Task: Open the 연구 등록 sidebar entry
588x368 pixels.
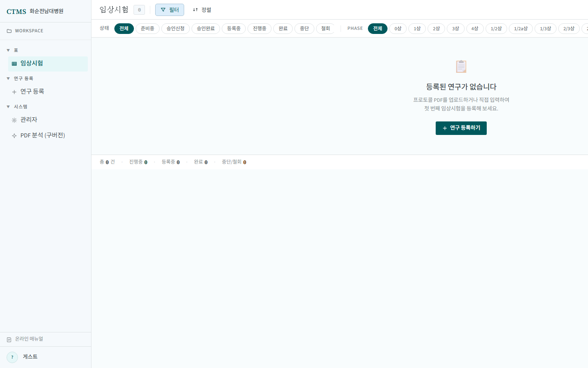Action: (x=48, y=92)
